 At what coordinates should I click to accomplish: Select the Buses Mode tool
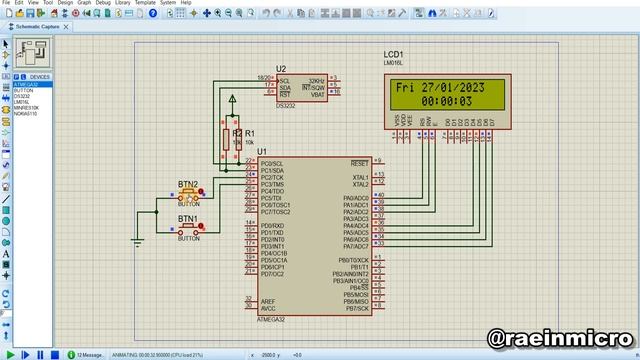pyautogui.click(x=6, y=98)
